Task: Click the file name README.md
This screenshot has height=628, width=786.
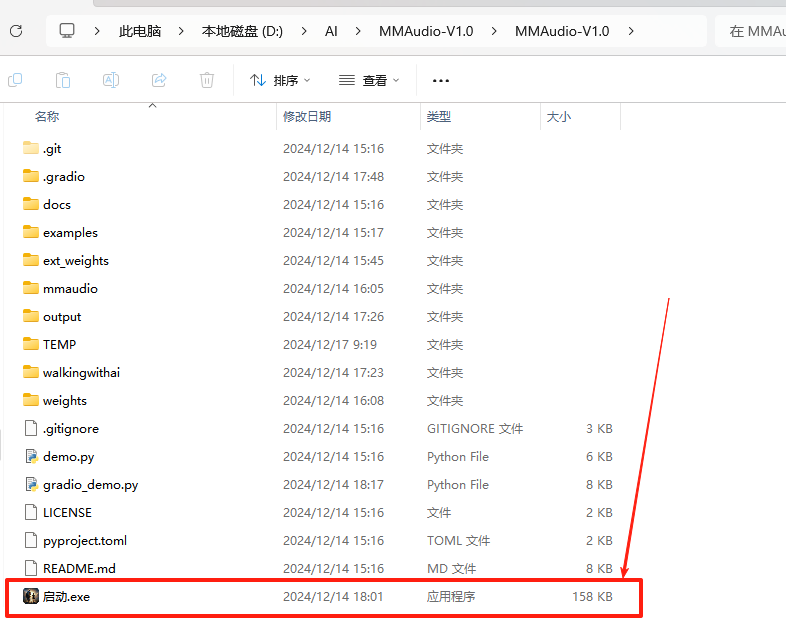Action: coord(79,569)
